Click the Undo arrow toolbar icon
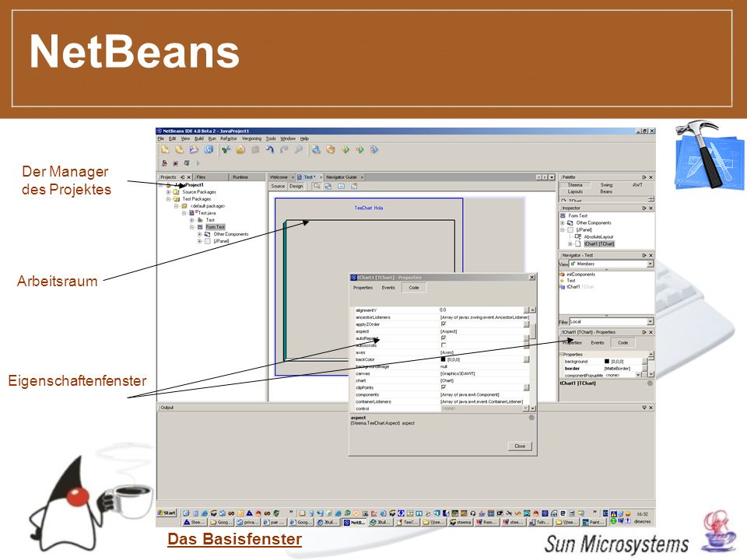The image size is (747, 560). [x=270, y=149]
